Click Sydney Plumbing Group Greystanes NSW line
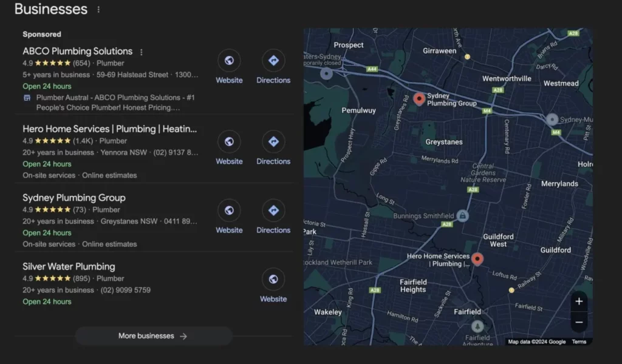This screenshot has height=364, width=622. tap(110, 221)
